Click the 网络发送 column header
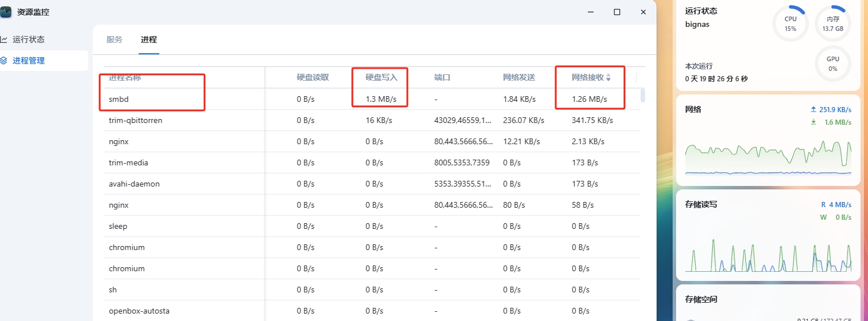Image resolution: width=868 pixels, height=321 pixels. 519,77
